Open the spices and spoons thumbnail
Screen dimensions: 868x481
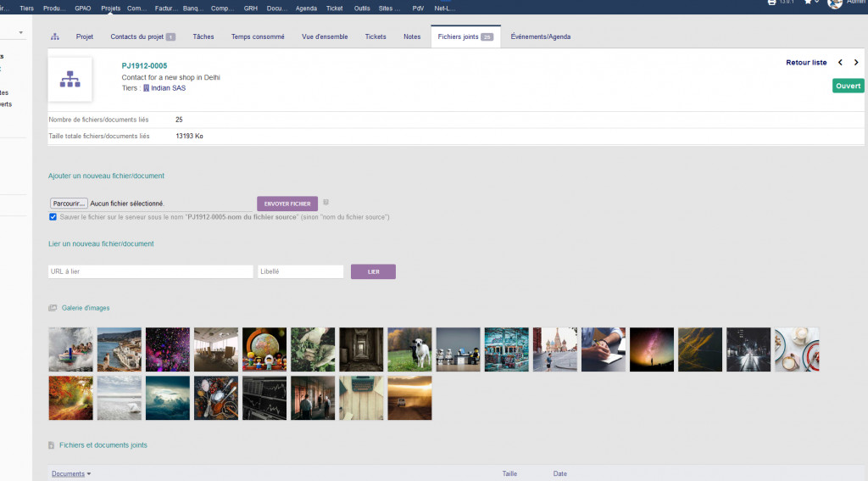point(216,398)
